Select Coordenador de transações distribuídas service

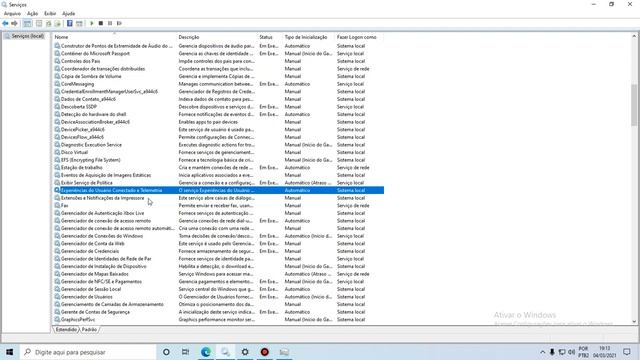pos(218,69)
